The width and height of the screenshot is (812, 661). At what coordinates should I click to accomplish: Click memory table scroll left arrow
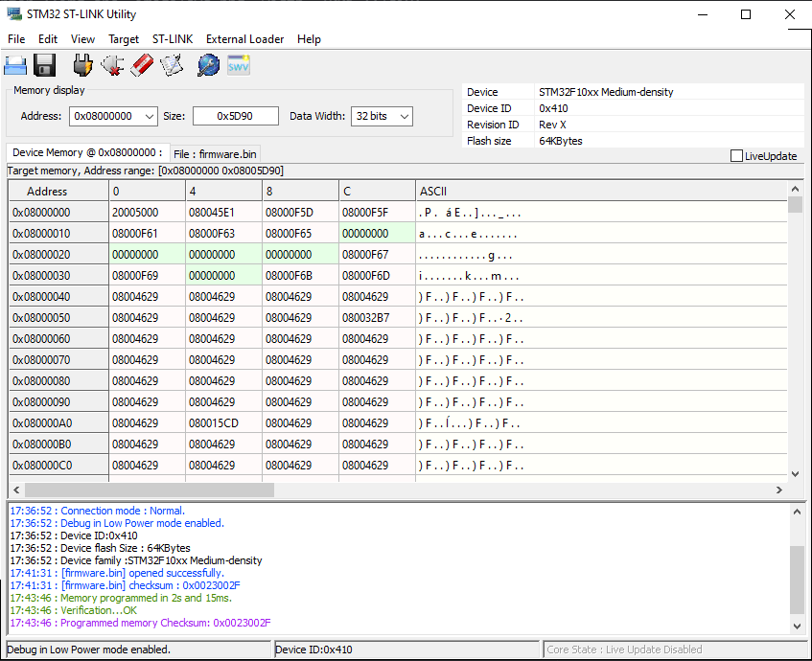(16, 490)
